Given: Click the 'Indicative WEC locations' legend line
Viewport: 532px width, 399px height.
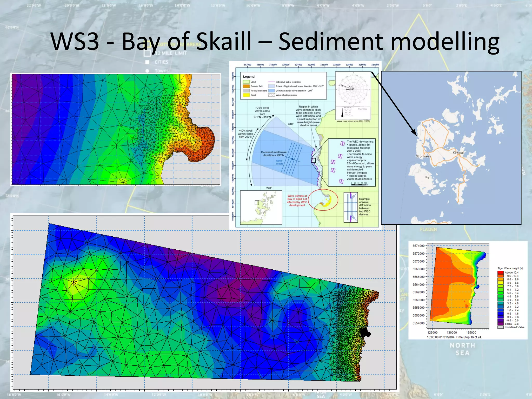Looking at the screenshot, I should coord(271,82).
